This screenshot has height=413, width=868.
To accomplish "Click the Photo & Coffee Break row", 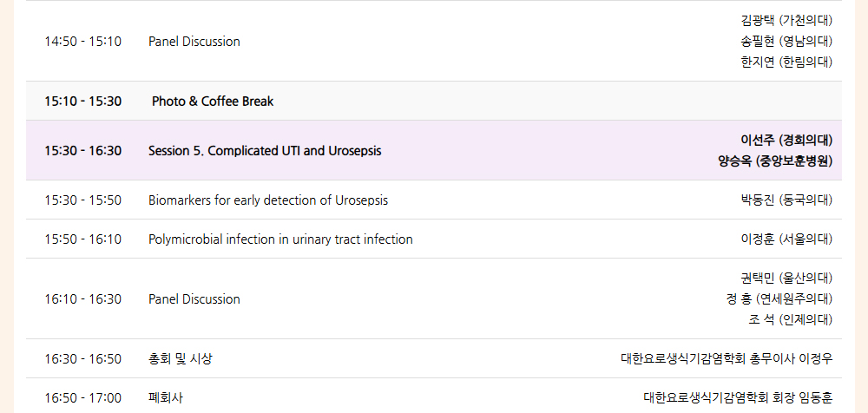I will (x=434, y=101).
